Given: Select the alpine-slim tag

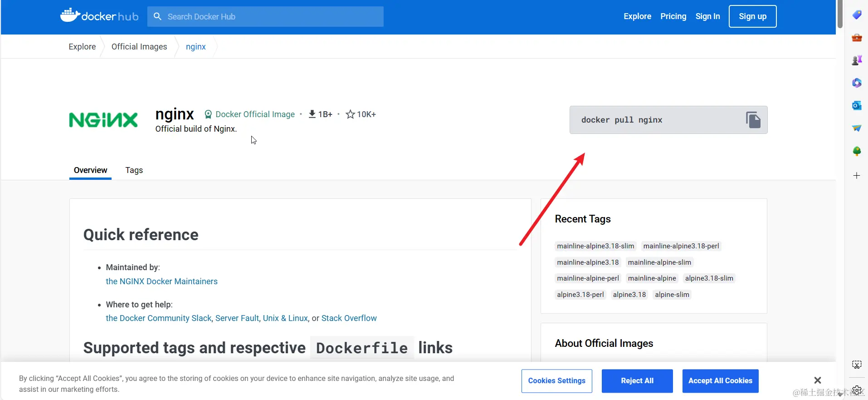Looking at the screenshot, I should click(x=672, y=295).
